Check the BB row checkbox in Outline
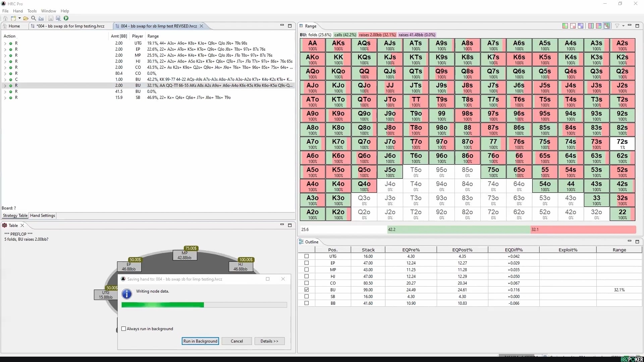 (307, 303)
